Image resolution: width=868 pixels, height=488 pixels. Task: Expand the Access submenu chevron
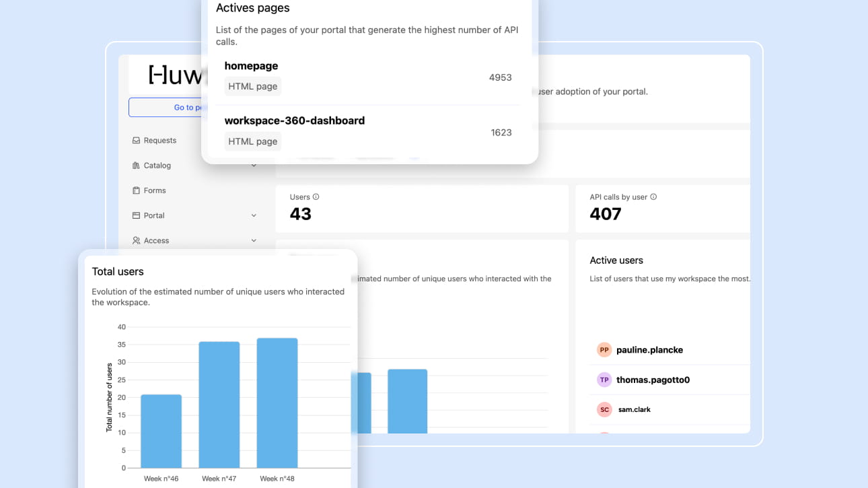(254, 240)
